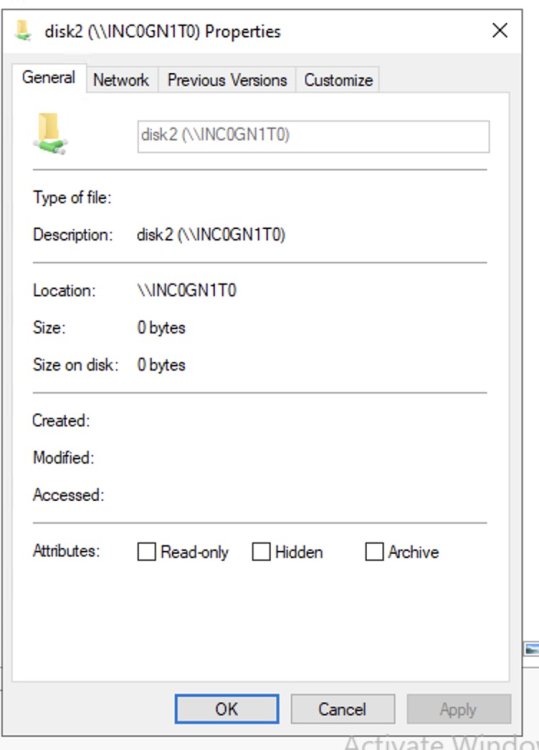Enable the Hidden checkbox
This screenshot has height=750, width=539.
[x=261, y=551]
